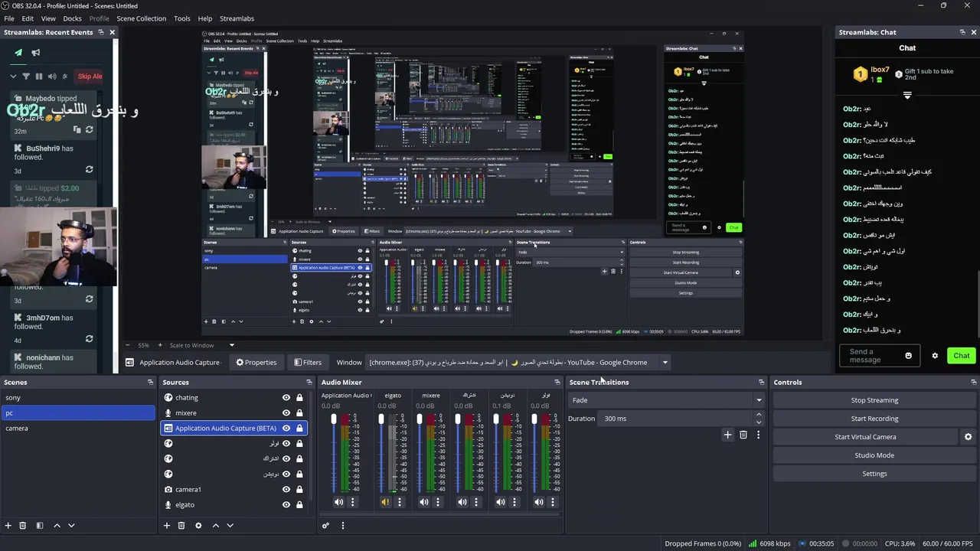980x551 pixels.
Task: Remove selected scene using trash icon
Action: point(23,526)
